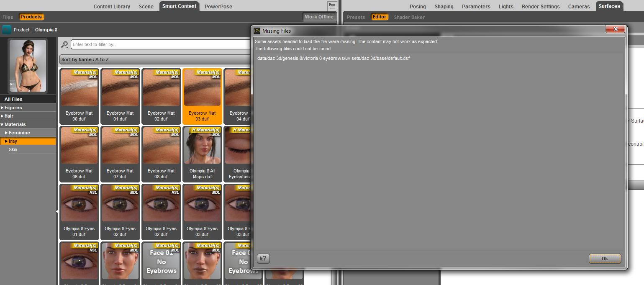
Task: Click the Olympia 8 product icon
Action: 7,30
